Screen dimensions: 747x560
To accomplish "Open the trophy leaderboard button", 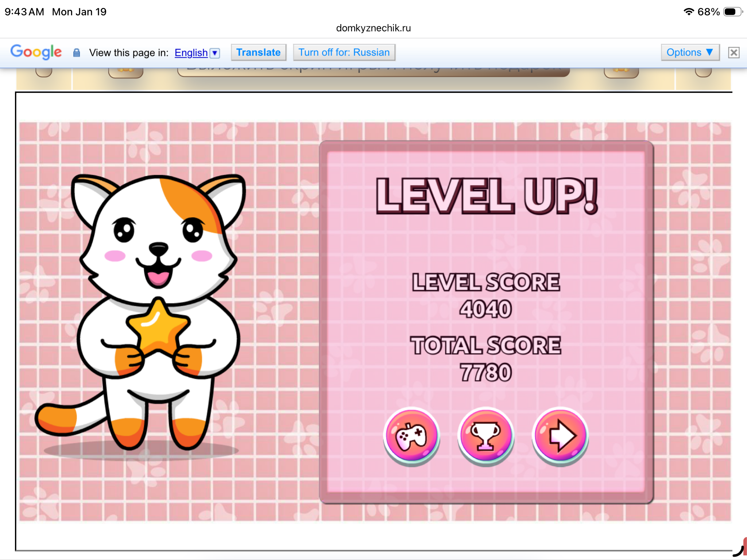I will click(x=485, y=436).
